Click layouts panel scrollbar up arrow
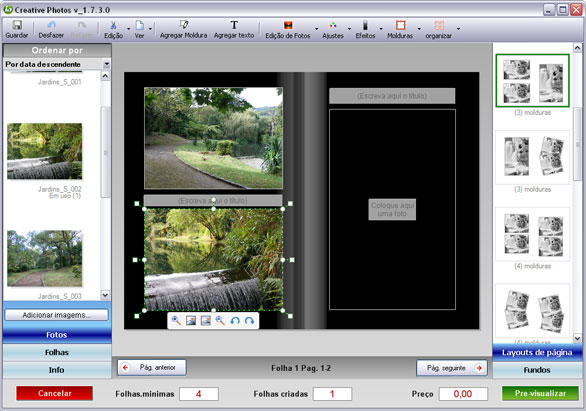The height and width of the screenshot is (411, 586). point(577,47)
